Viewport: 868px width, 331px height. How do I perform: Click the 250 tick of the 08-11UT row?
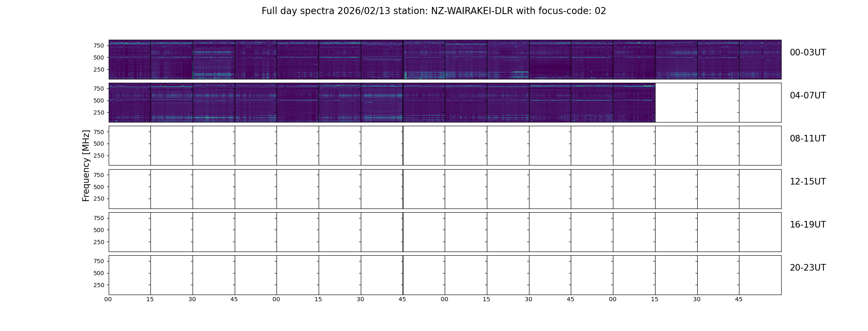(x=99, y=156)
